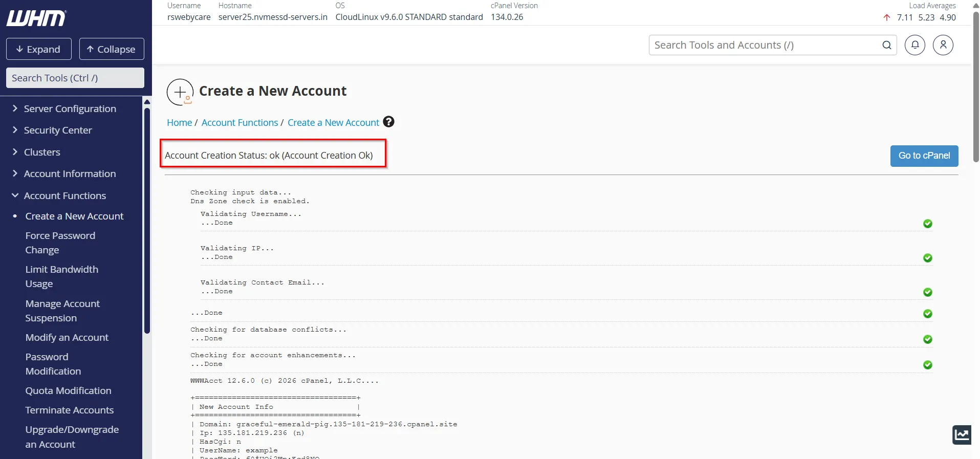Expand Account Information section
Viewport: 980px width, 459px height.
point(70,173)
